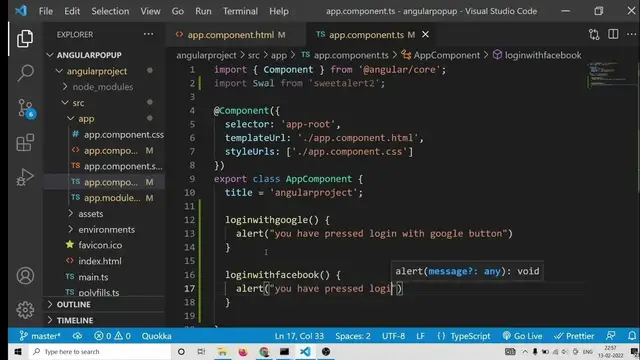Click the angularproject breadcrumb
Image resolution: width=640 pixels, height=360 pixels.
[x=206, y=55]
